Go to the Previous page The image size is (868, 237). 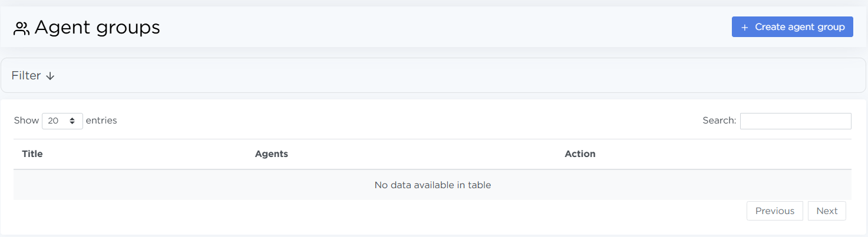774,211
